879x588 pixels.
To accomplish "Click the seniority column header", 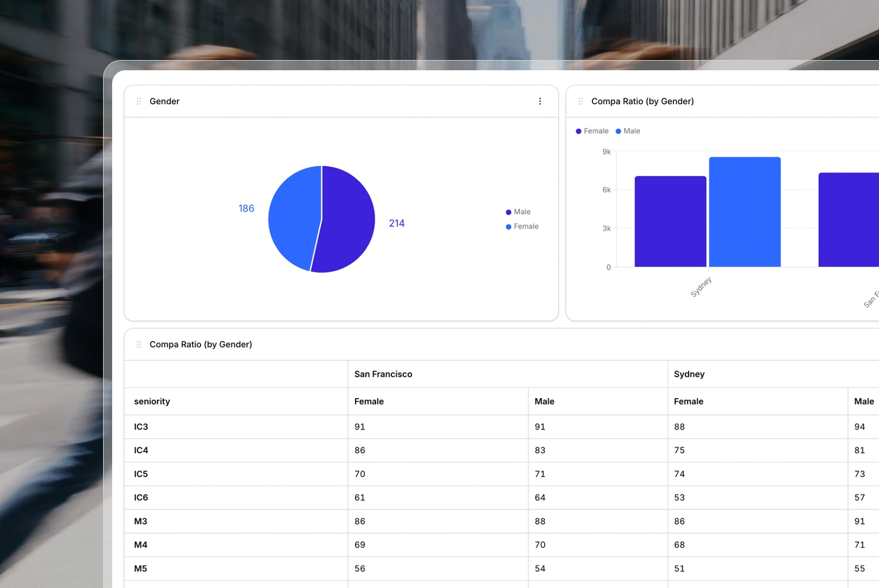I will click(x=152, y=402).
